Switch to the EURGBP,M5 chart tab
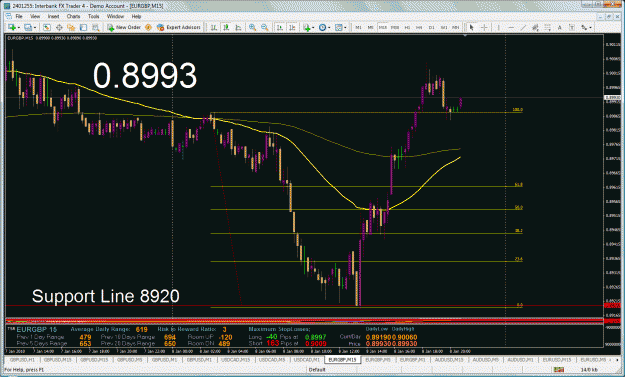The image size is (625, 377). tap(378, 360)
